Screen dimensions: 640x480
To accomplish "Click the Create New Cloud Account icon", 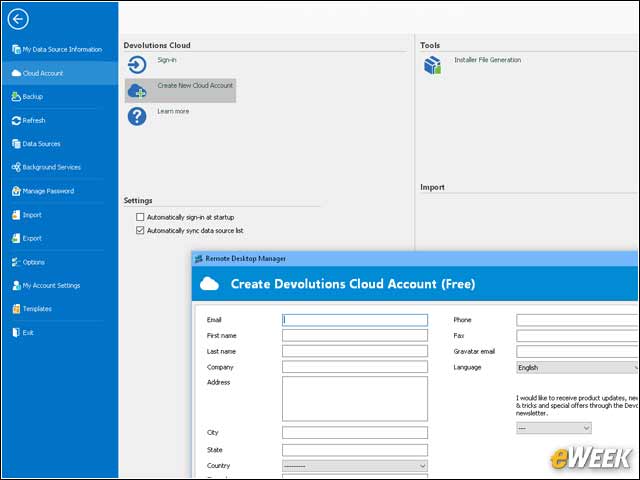I will click(137, 91).
